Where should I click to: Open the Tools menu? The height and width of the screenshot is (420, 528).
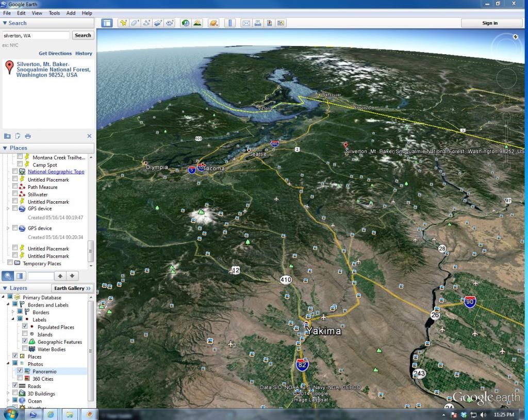pos(54,13)
